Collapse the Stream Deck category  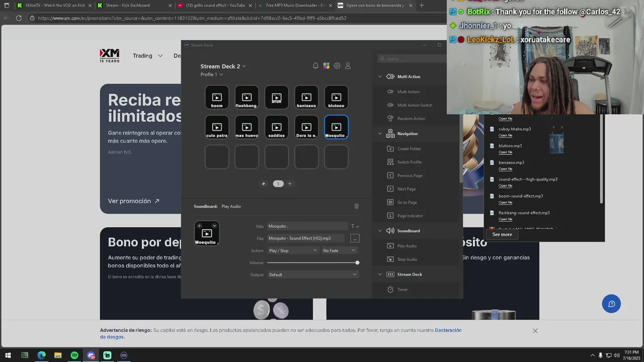coord(380,275)
